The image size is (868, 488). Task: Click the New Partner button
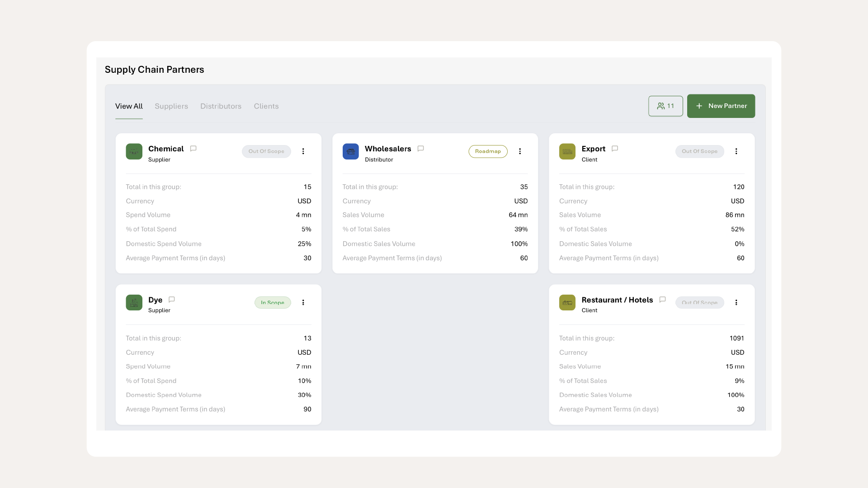tap(721, 106)
